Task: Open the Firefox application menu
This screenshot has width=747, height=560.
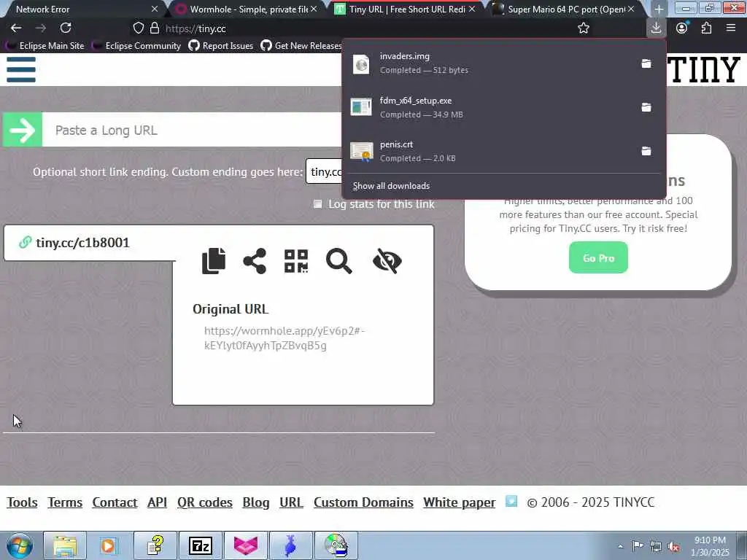Action: tap(731, 28)
